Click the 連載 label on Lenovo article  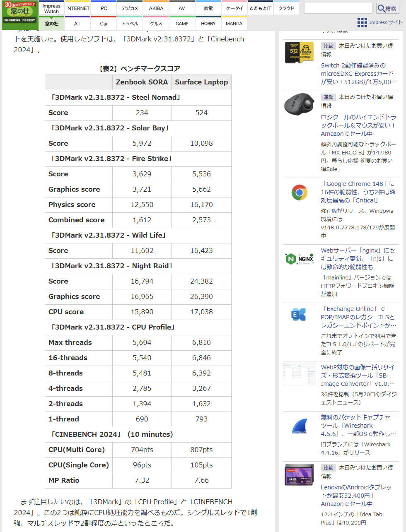pyautogui.click(x=328, y=467)
